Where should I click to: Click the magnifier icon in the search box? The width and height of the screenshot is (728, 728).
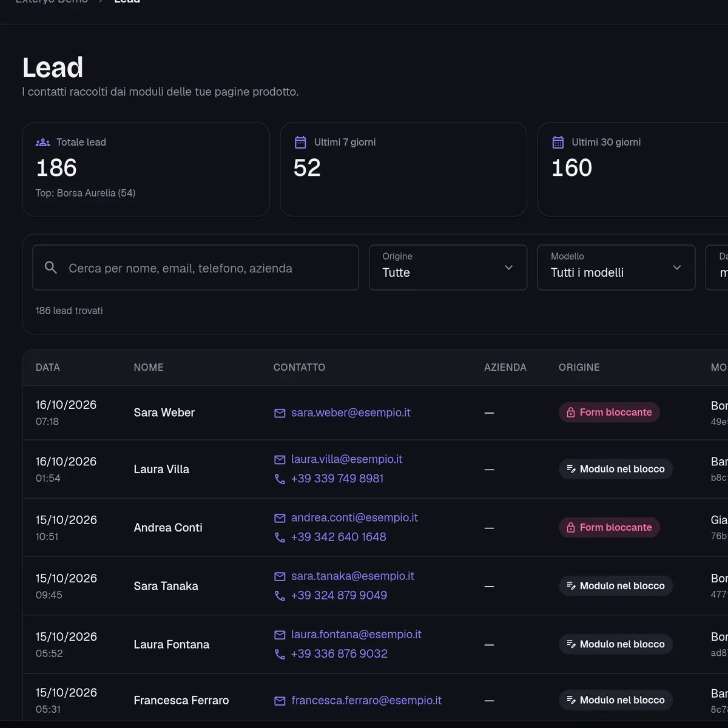coord(51,268)
